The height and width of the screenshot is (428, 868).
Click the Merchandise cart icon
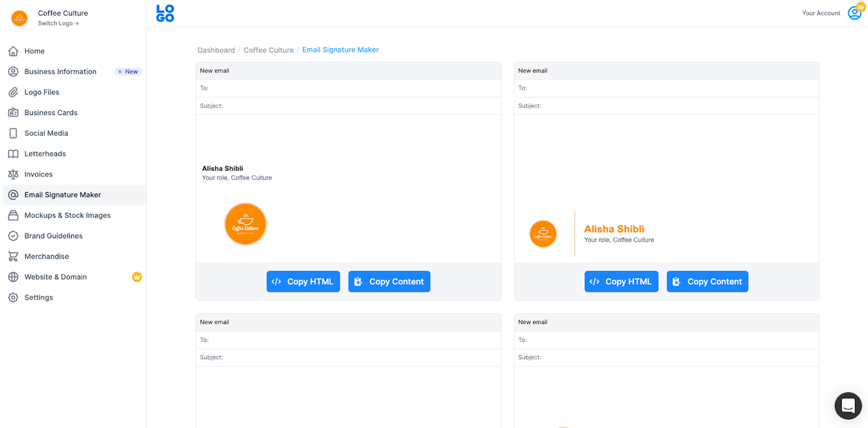click(14, 256)
